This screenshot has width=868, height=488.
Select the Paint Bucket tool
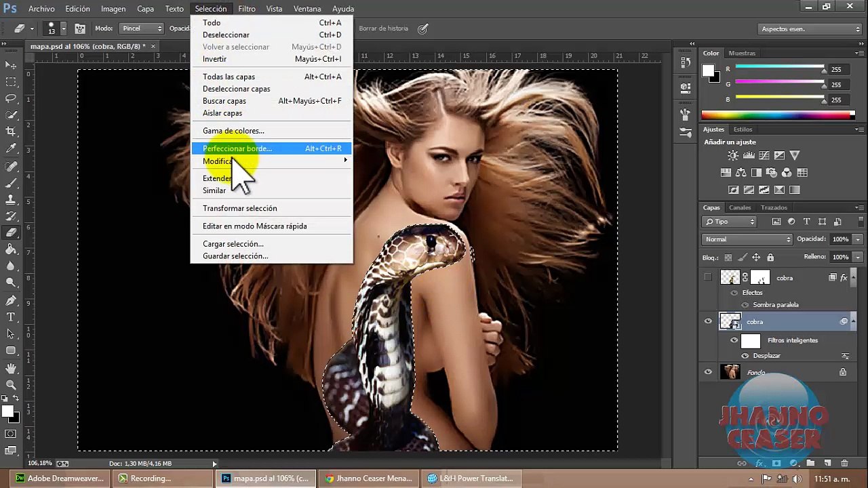[x=11, y=250]
